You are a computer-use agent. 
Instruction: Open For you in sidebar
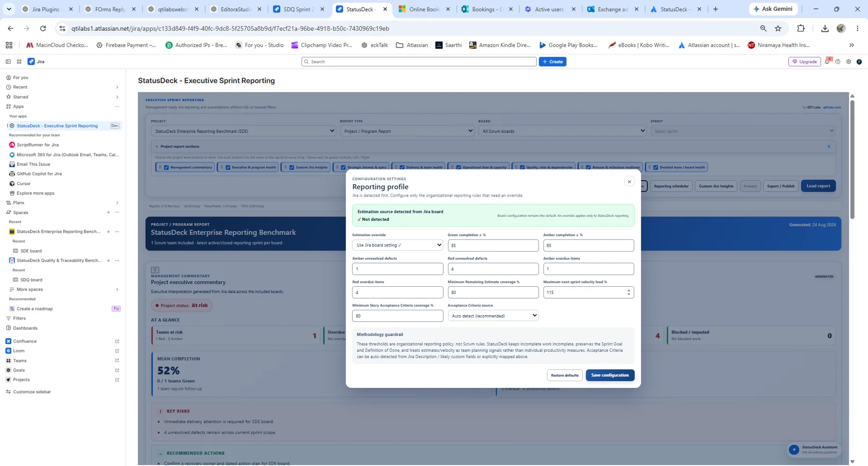(21, 78)
